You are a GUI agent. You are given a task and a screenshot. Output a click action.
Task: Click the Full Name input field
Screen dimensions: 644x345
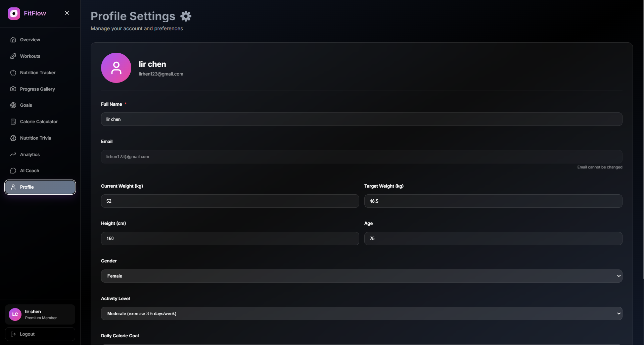361,119
